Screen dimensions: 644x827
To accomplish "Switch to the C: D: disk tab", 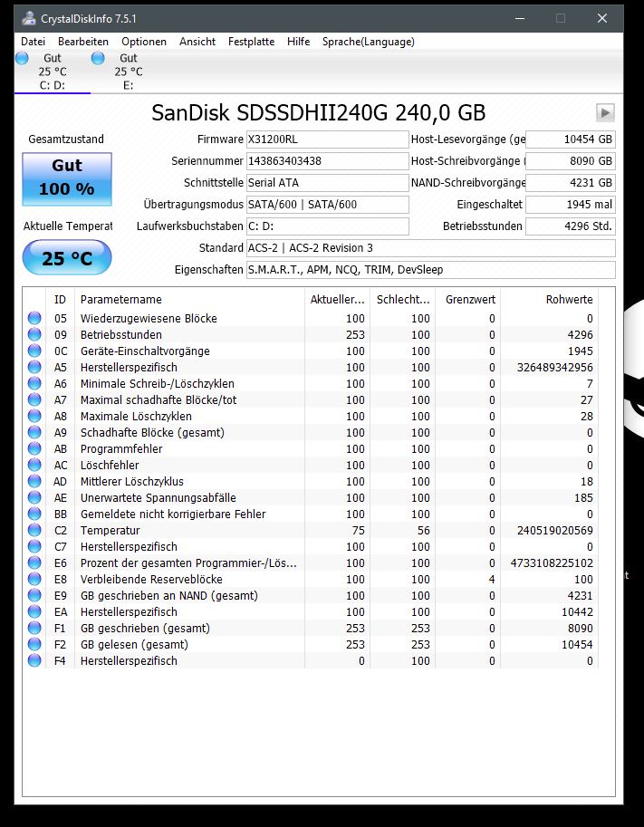I will (x=53, y=72).
